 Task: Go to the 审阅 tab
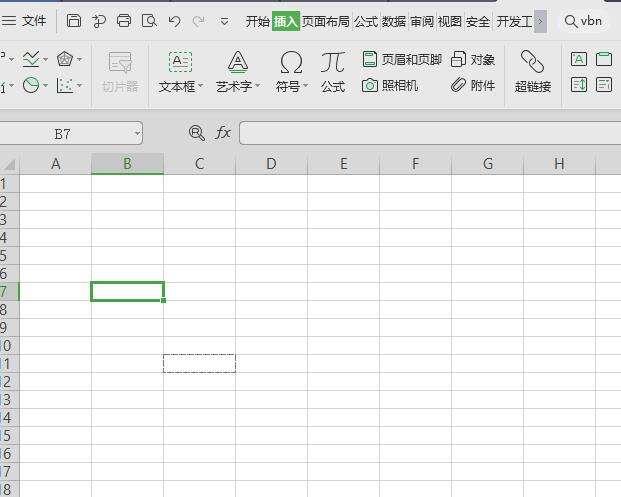point(422,21)
